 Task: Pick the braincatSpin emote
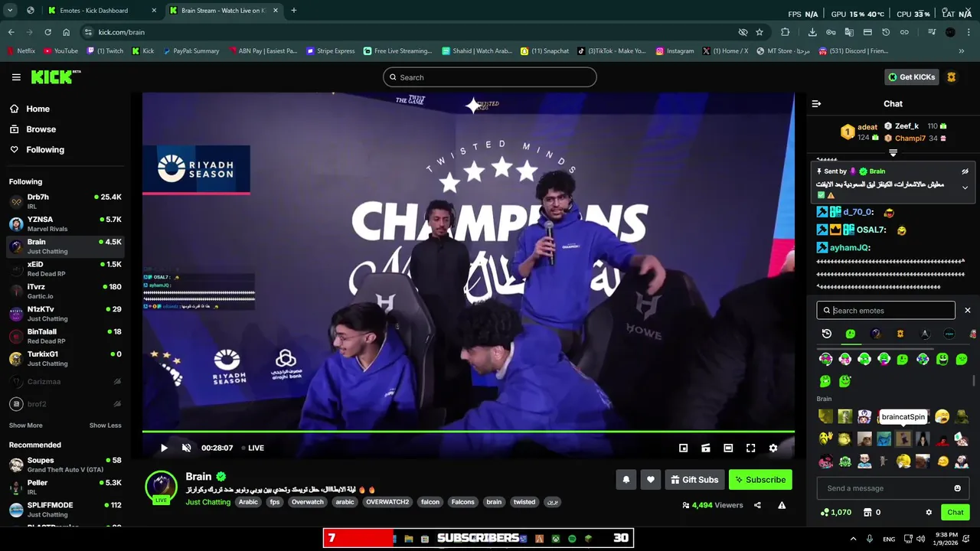tap(903, 439)
